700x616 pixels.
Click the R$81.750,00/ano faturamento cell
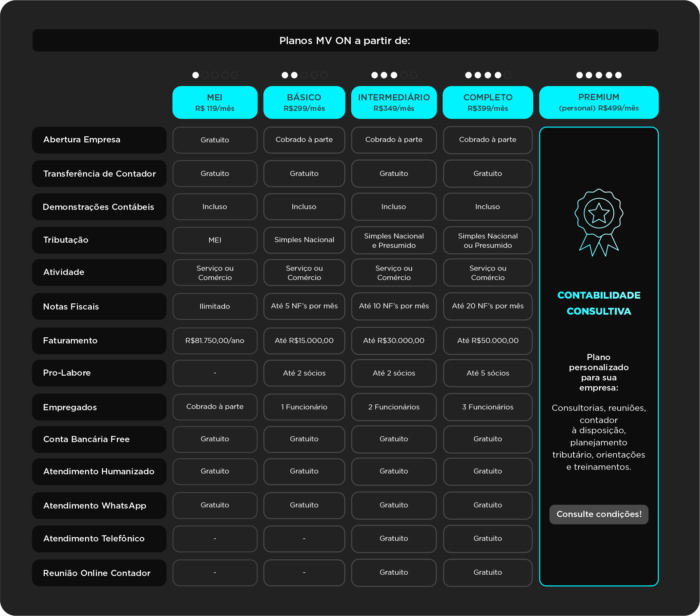(215, 341)
